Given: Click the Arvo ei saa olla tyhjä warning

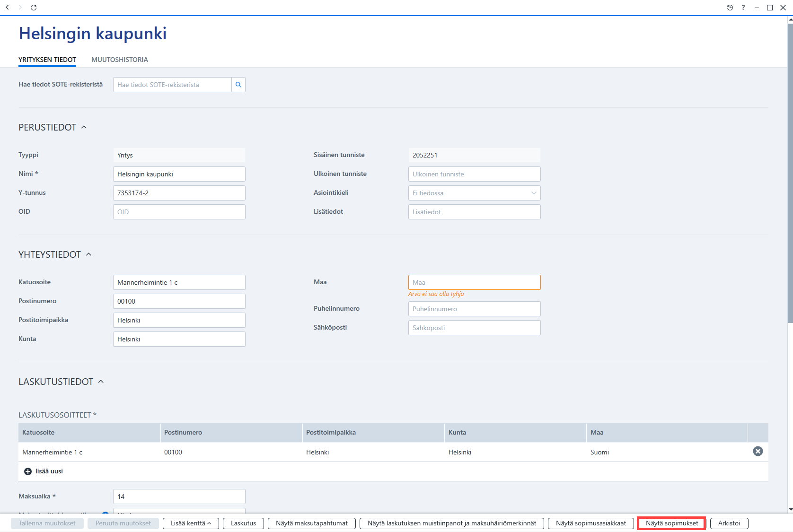Looking at the screenshot, I should (x=436, y=294).
